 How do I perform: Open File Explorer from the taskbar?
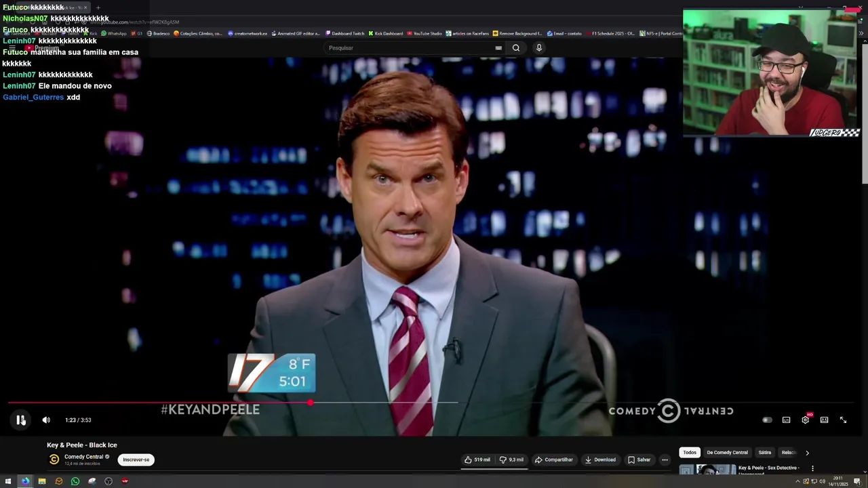pos(42,481)
